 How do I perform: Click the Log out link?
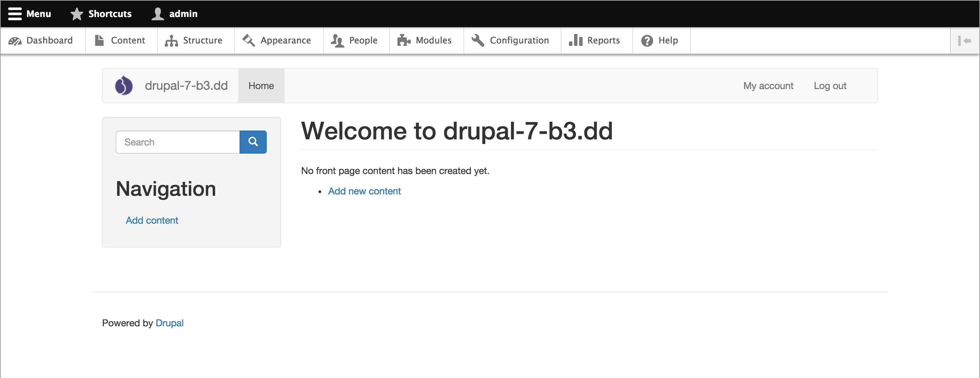click(830, 86)
